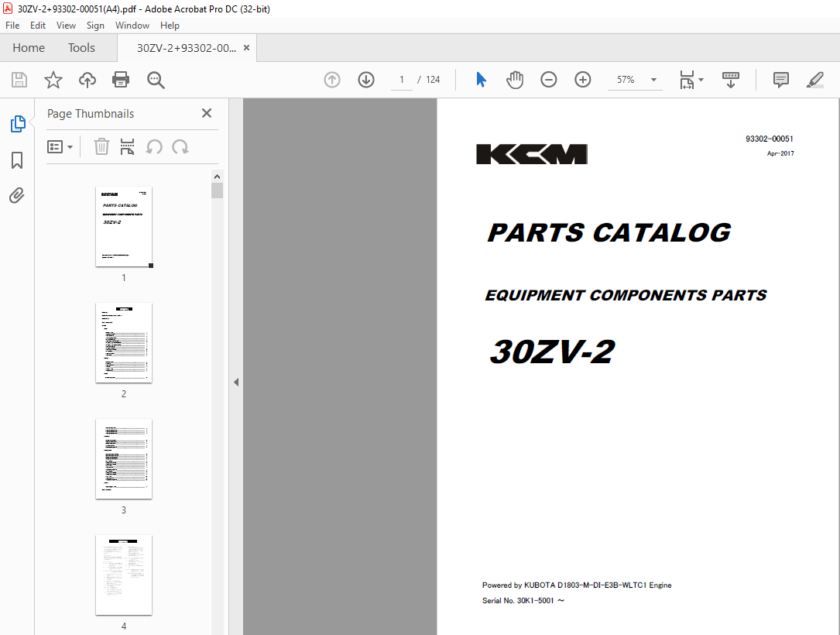Open the zoom level dropdown arrow
840x635 pixels.
click(653, 80)
